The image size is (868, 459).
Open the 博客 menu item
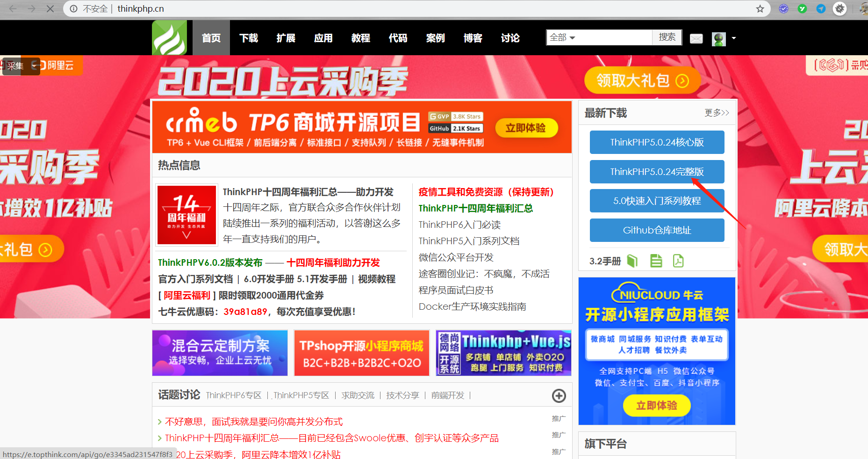[473, 38]
